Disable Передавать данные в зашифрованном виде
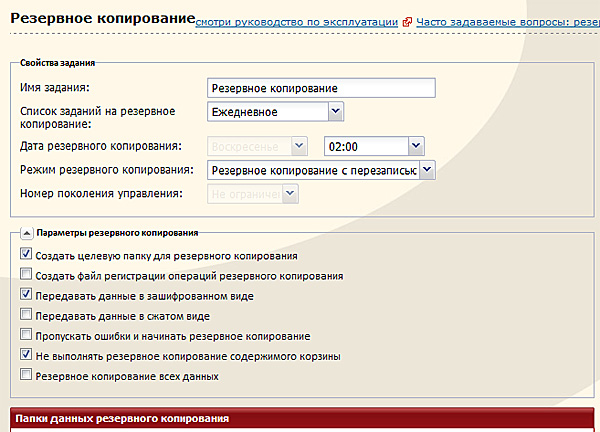Viewport: 600px width, 432px height. (26, 296)
